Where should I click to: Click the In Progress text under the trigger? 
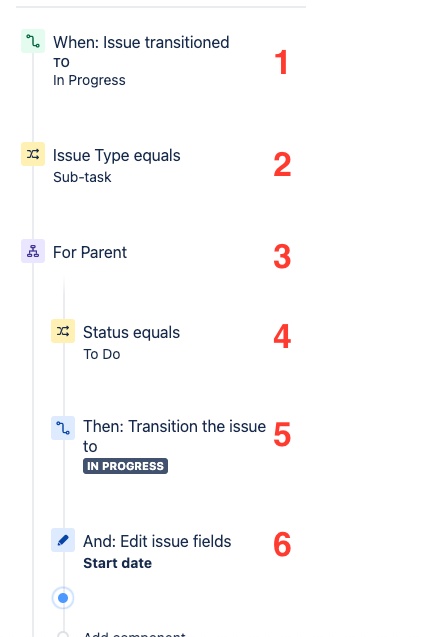(89, 80)
